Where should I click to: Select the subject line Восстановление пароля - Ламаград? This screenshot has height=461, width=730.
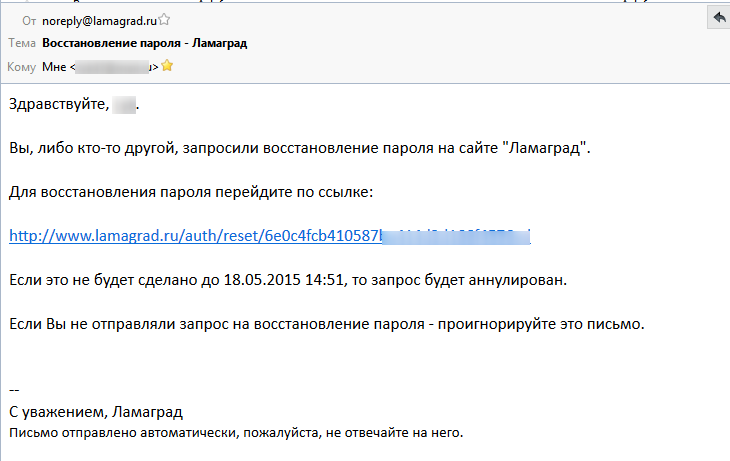(144, 43)
